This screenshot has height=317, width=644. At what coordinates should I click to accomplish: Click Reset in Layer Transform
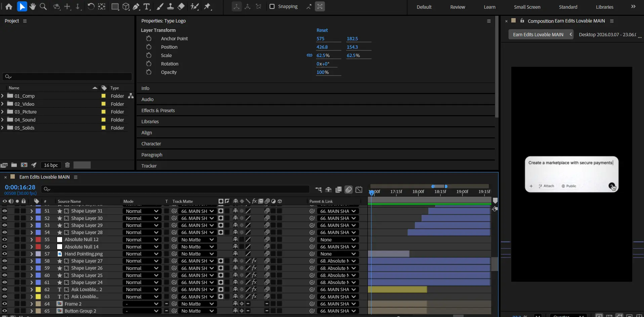(x=322, y=30)
